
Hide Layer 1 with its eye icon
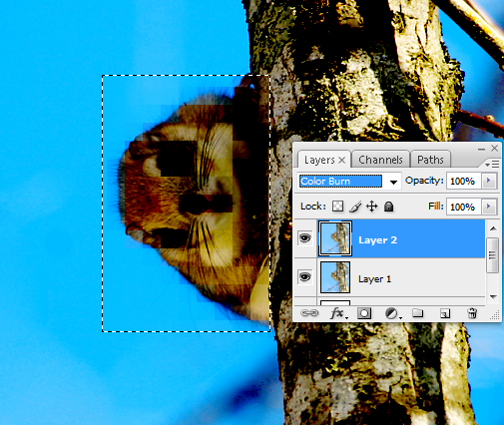(304, 277)
